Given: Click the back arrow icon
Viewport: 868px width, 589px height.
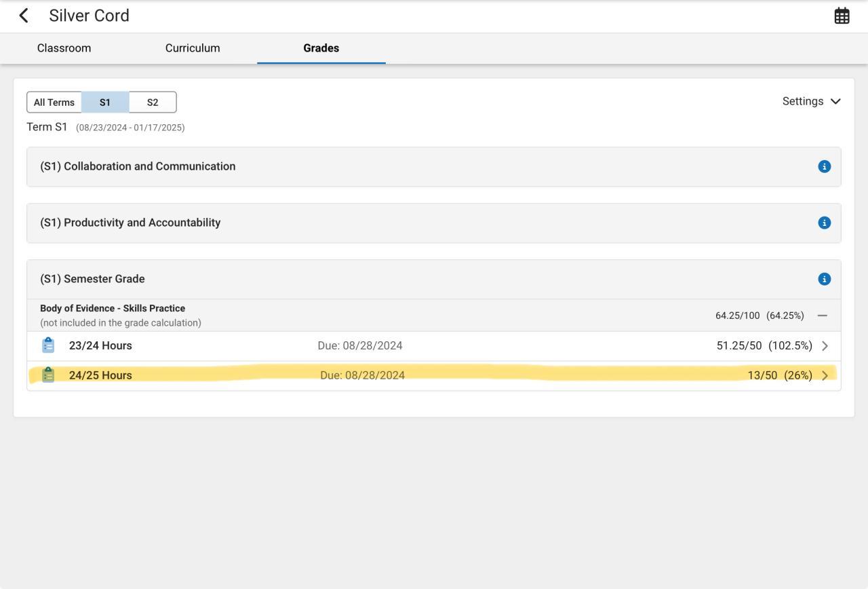Looking at the screenshot, I should (24, 16).
